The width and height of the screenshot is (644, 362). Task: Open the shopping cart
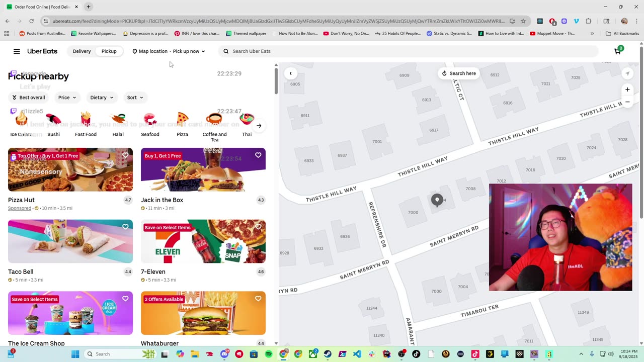pos(618,51)
